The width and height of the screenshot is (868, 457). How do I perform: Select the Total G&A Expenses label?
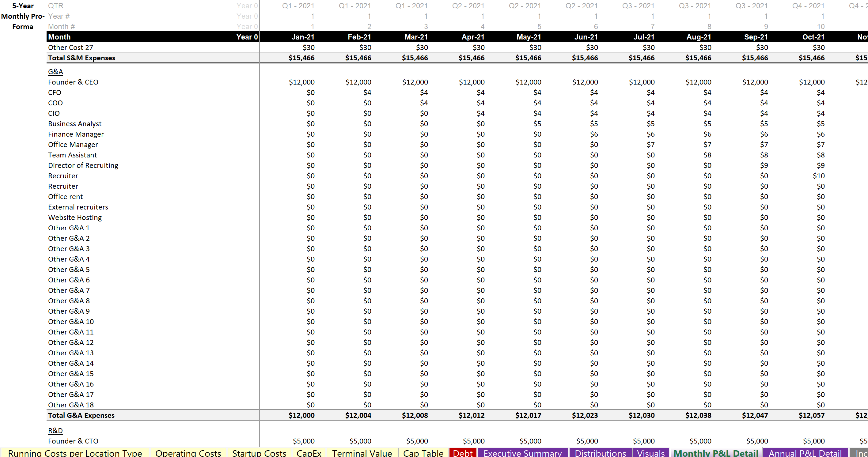pos(81,415)
